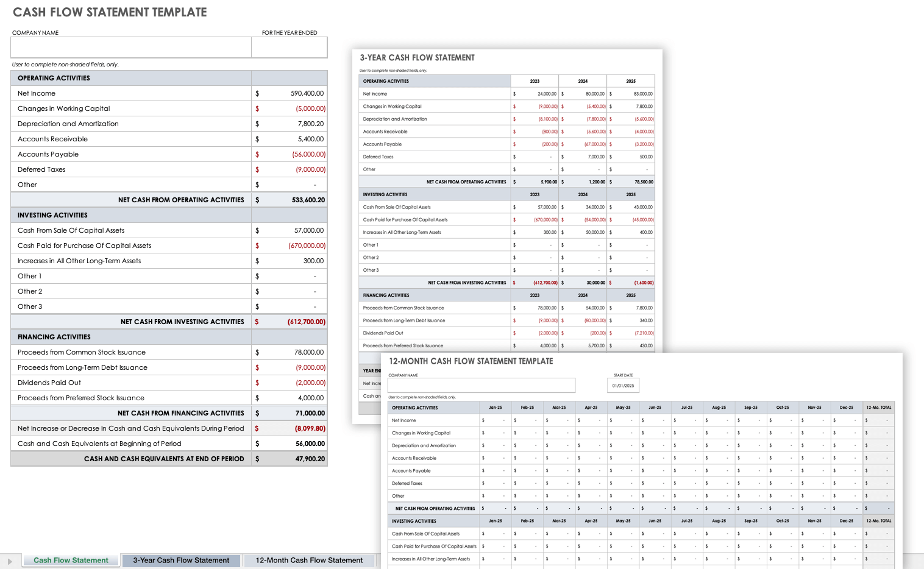924x569 pixels.
Task: Select Net Cash From Financing Activities total 71,000.00
Action: (310, 413)
